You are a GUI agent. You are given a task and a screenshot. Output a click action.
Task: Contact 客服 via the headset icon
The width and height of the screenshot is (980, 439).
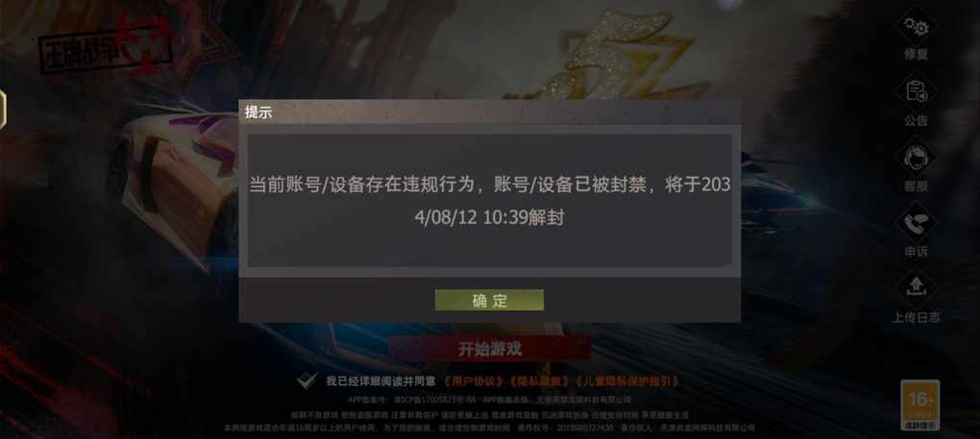pyautogui.click(x=917, y=158)
